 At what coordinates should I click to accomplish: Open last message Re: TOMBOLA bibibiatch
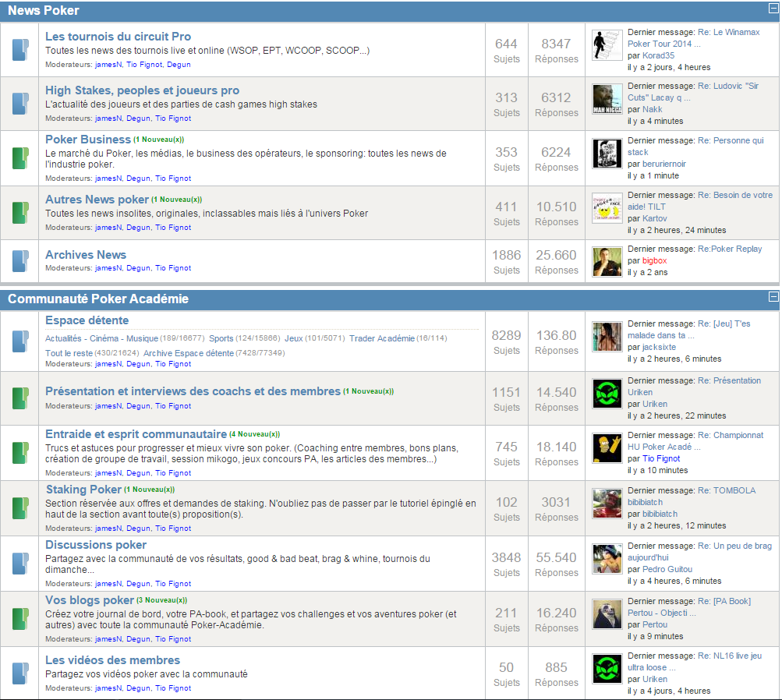coord(692,497)
